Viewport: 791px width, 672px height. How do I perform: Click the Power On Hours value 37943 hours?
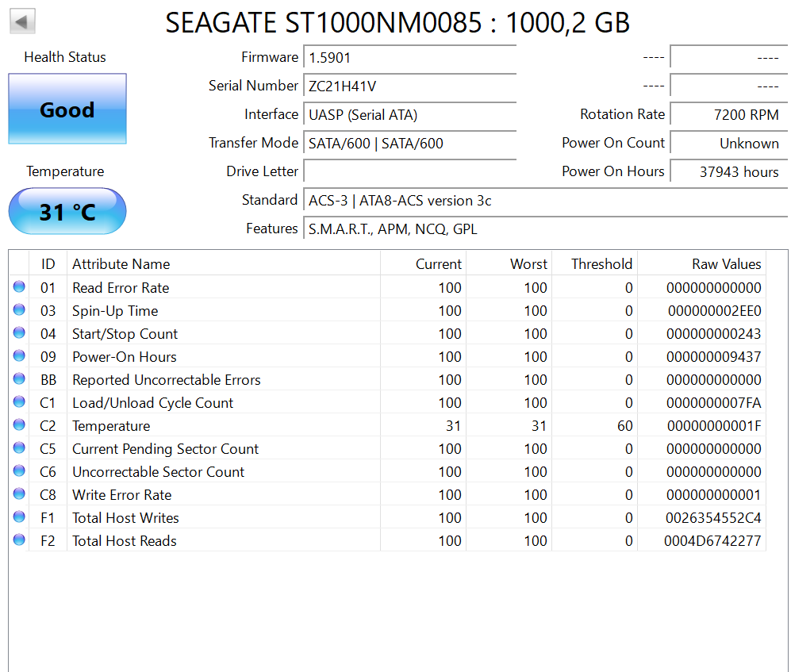728,171
